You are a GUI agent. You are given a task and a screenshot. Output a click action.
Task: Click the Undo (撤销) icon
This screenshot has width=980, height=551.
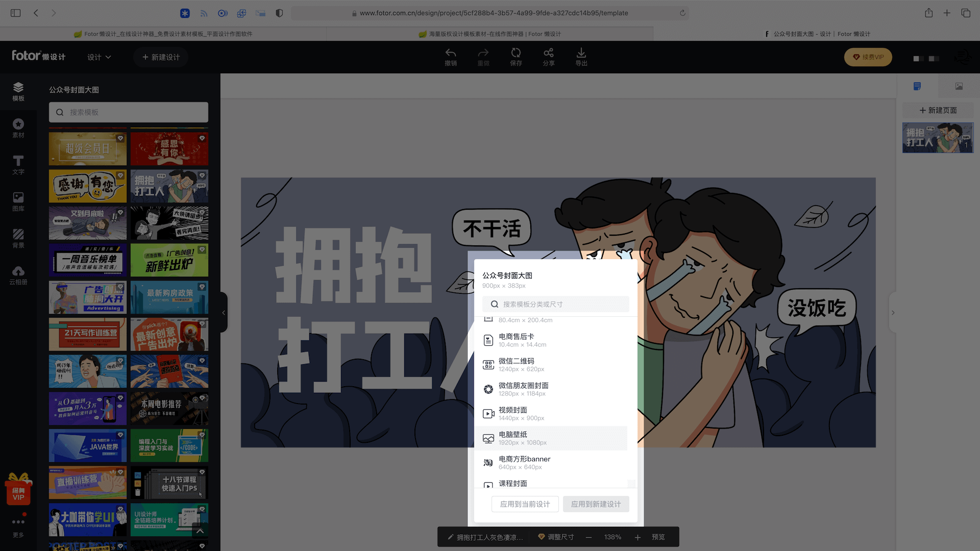point(450,53)
